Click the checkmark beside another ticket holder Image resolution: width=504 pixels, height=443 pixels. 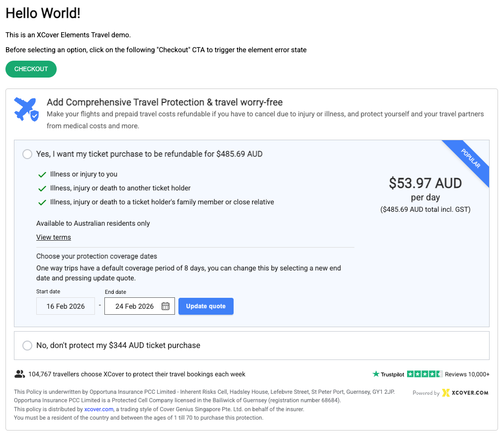pos(42,188)
